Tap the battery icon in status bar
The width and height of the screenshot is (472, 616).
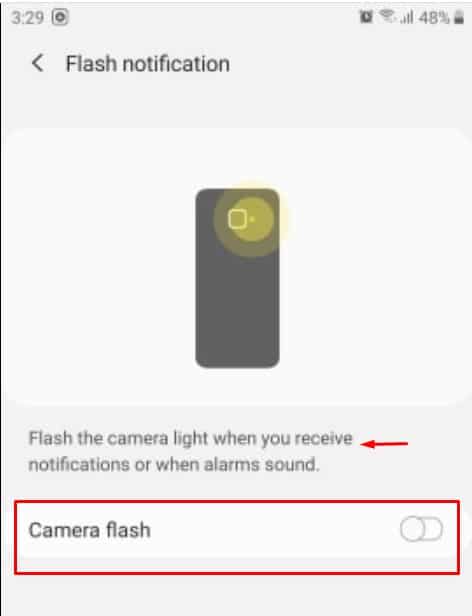pos(459,17)
